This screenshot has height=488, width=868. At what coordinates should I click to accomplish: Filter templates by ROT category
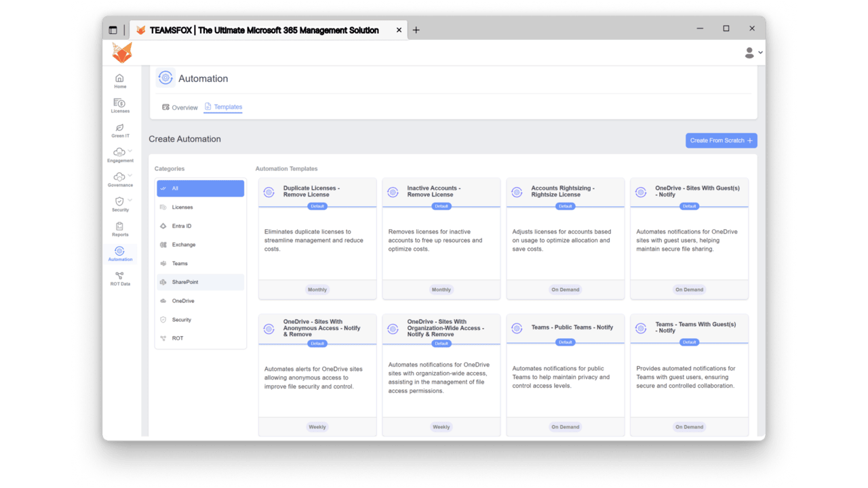200,338
